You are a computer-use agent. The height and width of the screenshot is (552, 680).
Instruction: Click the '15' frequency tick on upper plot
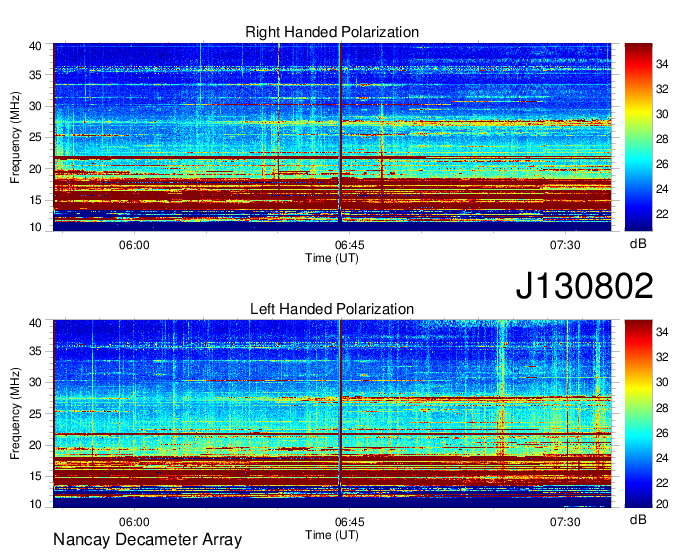tap(35, 200)
